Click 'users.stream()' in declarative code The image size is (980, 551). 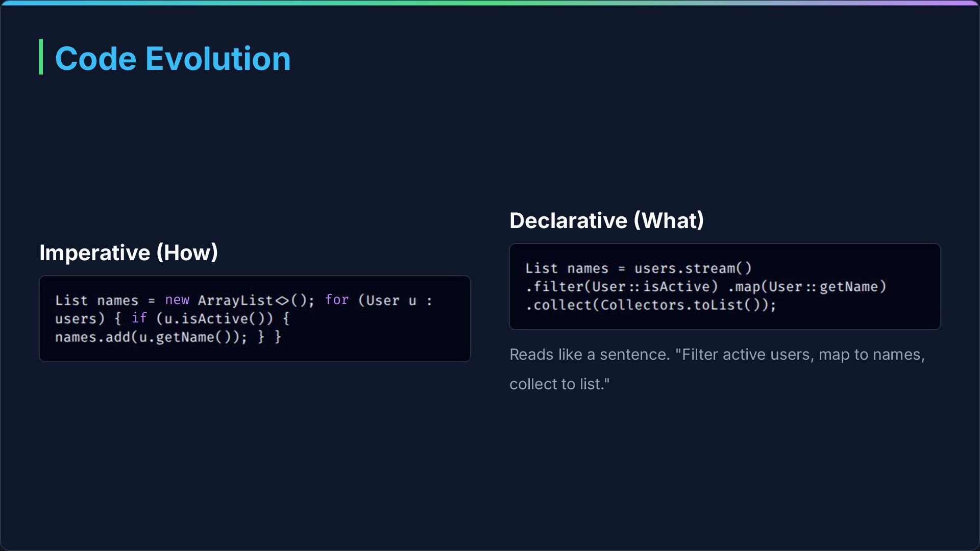point(693,268)
